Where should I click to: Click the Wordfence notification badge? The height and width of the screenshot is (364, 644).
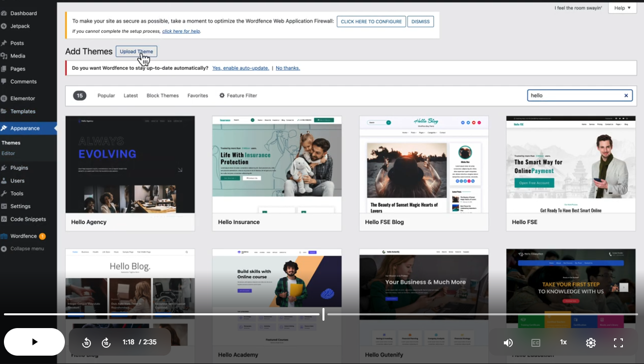click(x=42, y=236)
